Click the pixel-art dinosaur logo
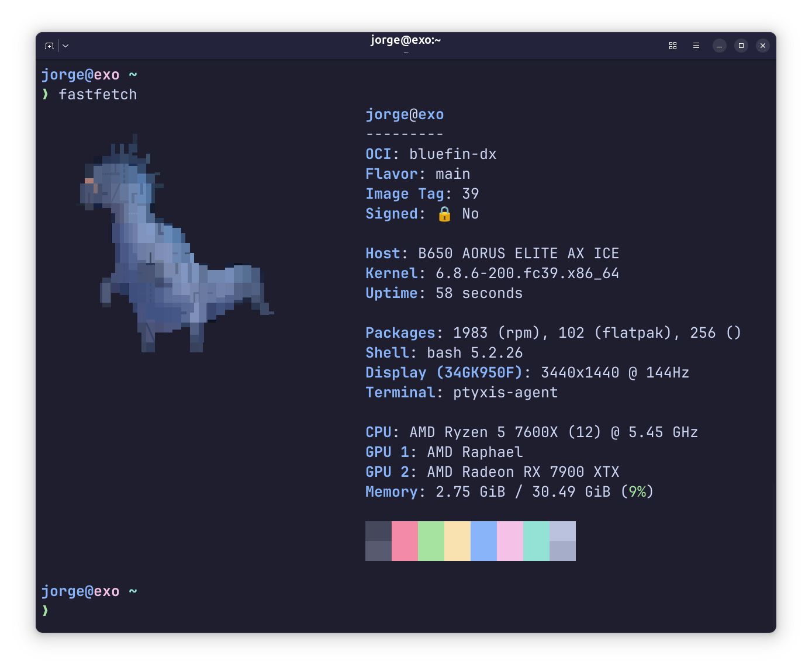This screenshot has width=812, height=672. 175,244
